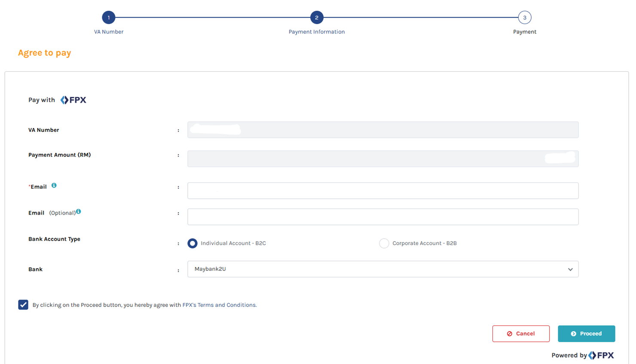Click the VA Number step label
This screenshot has width=636, height=364.
click(109, 32)
